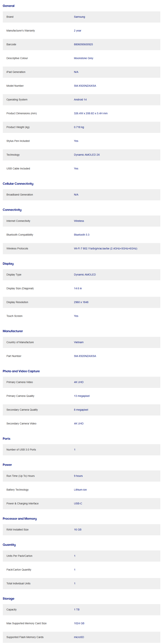Select the Product Dimensions row value
The width and height of the screenshot is (162, 644).
point(90,114)
